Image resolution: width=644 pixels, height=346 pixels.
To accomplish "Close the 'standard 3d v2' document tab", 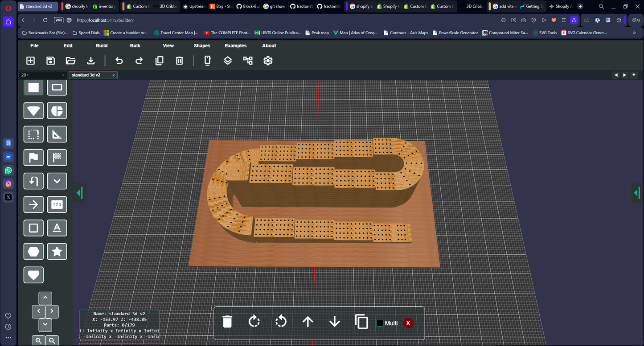I will [114, 75].
